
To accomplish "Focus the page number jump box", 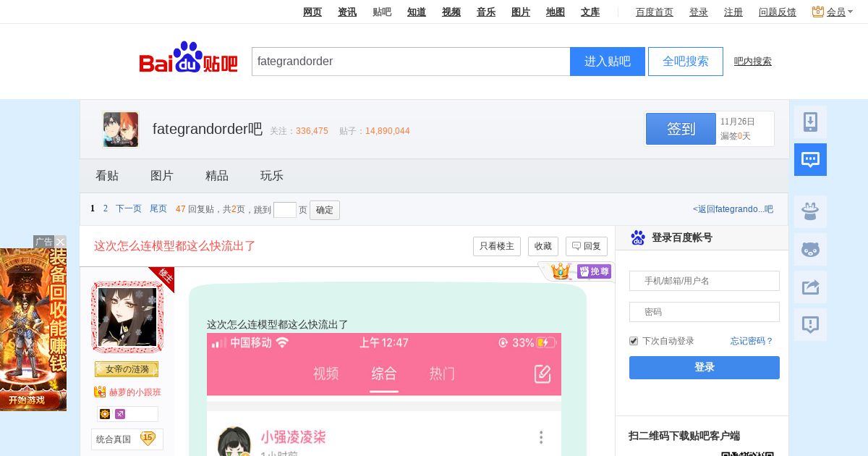I will point(285,210).
